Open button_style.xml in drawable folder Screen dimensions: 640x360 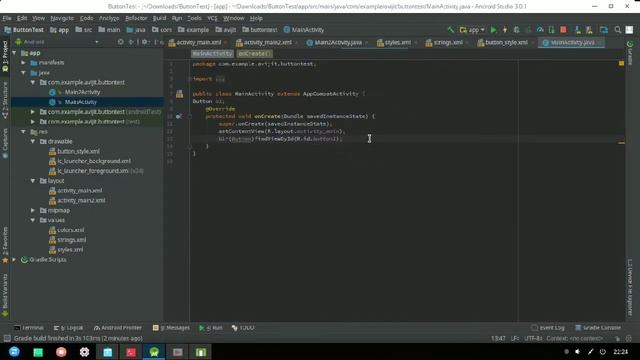pyautogui.click(x=78, y=151)
